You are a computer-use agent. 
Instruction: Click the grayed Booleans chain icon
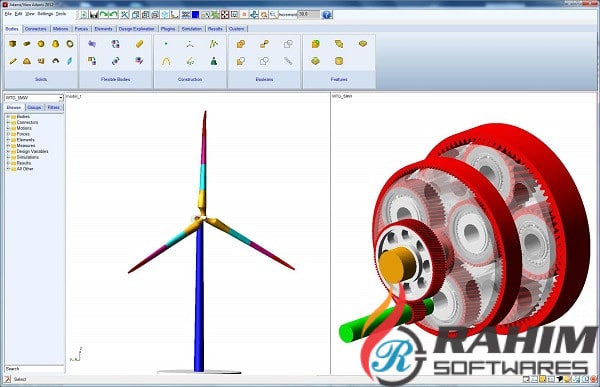(288, 61)
